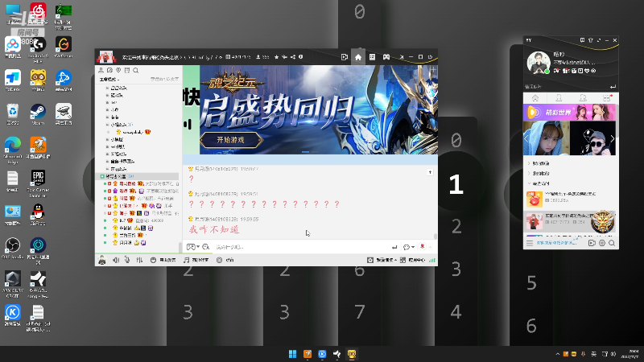Open the OBS Studio desktop shortcut
The height and width of the screenshot is (362, 644).
pyautogui.click(x=12, y=248)
